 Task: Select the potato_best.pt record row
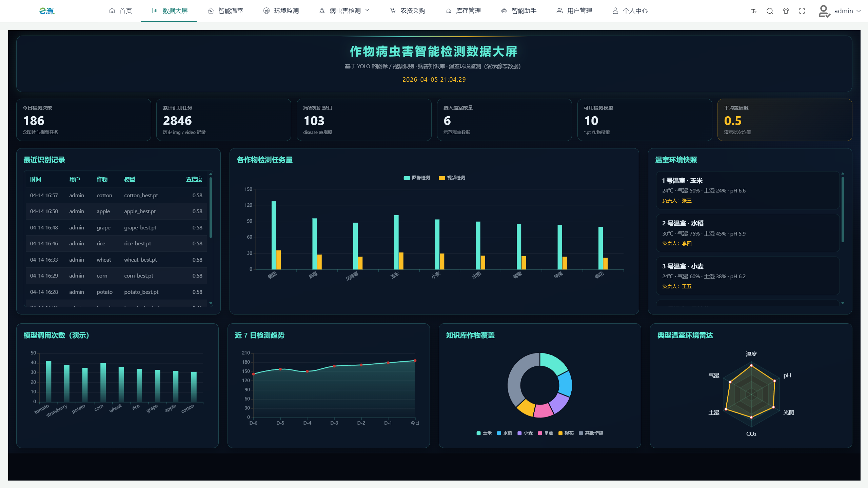(x=116, y=292)
